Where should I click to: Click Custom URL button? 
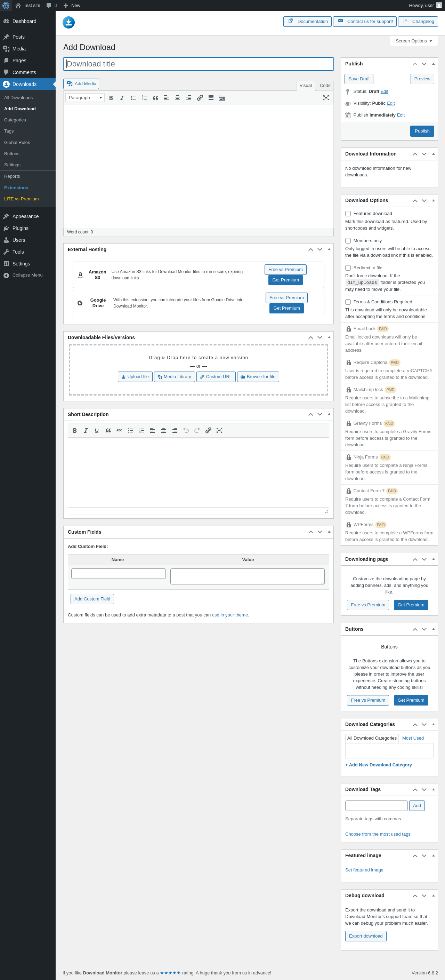click(x=216, y=377)
